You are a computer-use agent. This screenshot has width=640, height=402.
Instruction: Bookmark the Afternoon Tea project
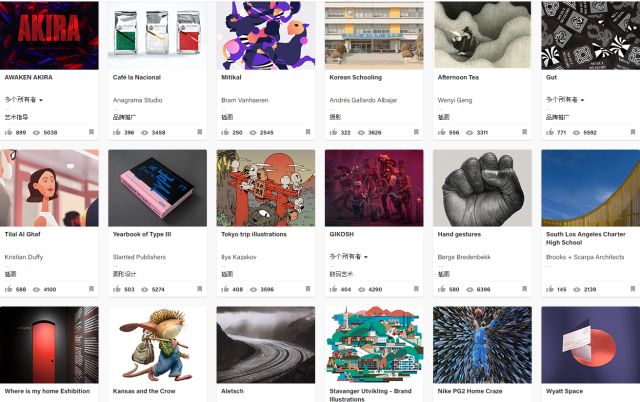524,132
